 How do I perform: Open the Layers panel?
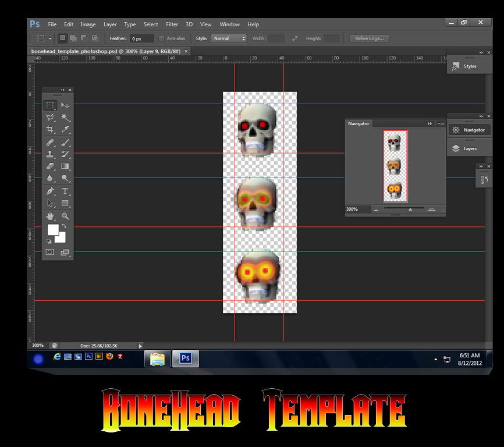pyautogui.click(x=468, y=148)
